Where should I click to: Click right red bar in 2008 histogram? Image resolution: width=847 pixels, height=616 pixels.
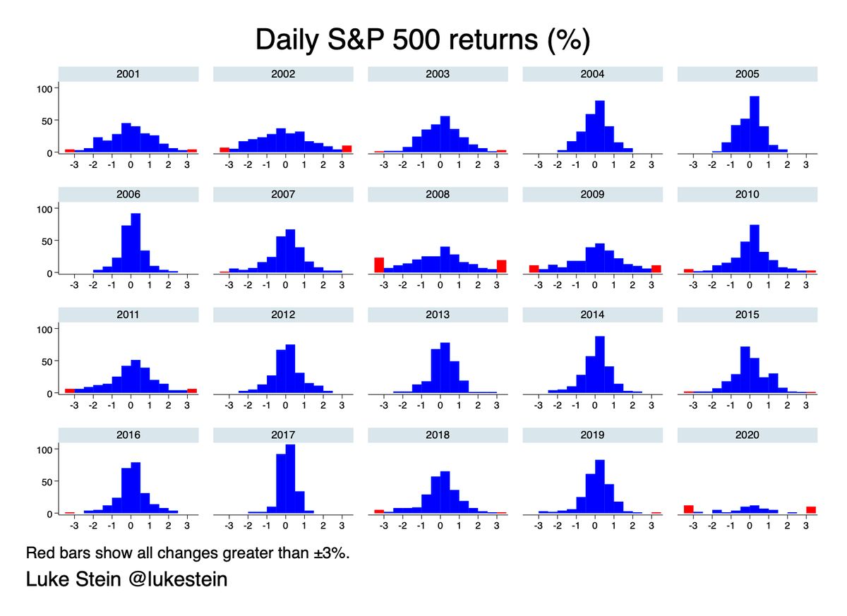[502, 267]
